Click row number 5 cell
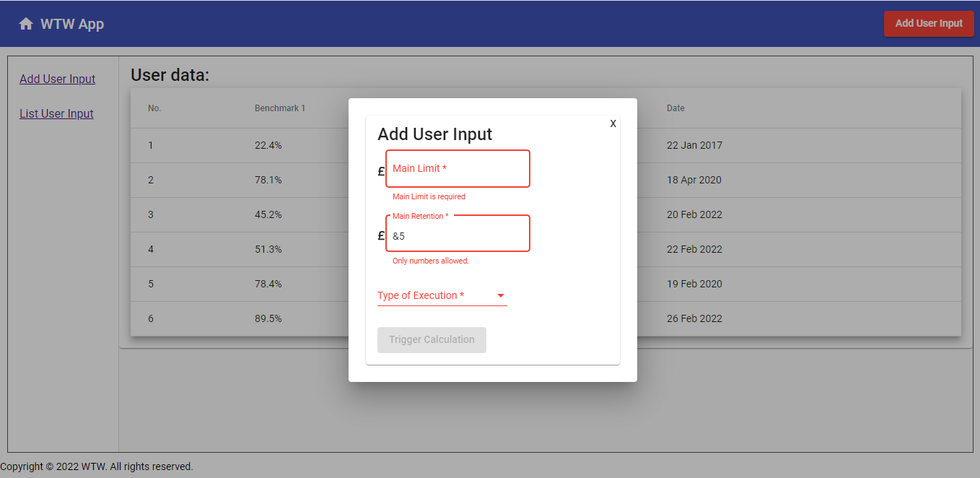 (151, 284)
